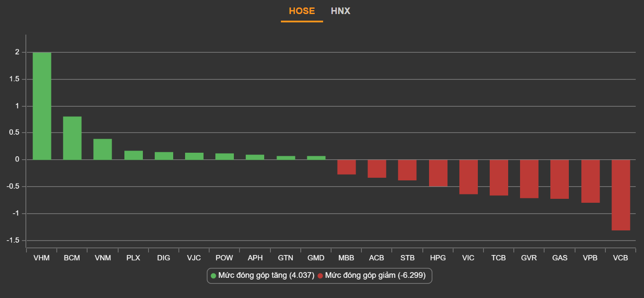Screen dimensions: 644x298
Task: Switch to the HNX tab
Action: click(340, 11)
